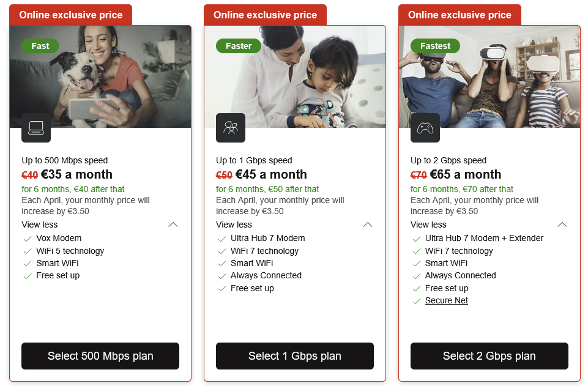The width and height of the screenshot is (588, 386).
Task: Click the family icon on the Faster plan
Action: click(x=231, y=128)
